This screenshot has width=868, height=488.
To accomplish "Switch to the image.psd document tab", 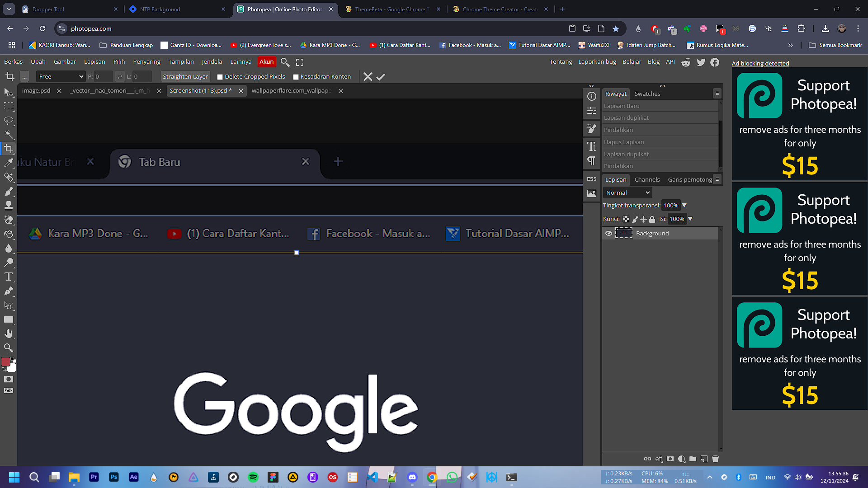I will pyautogui.click(x=36, y=91).
